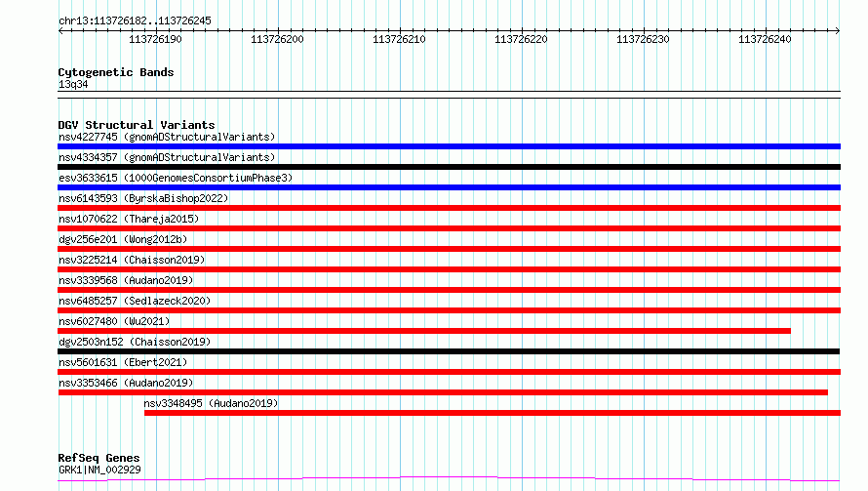Select variant label nsv4227745 (gnomADStructuralVariants)
The image size is (868, 491).
pyautogui.click(x=167, y=137)
